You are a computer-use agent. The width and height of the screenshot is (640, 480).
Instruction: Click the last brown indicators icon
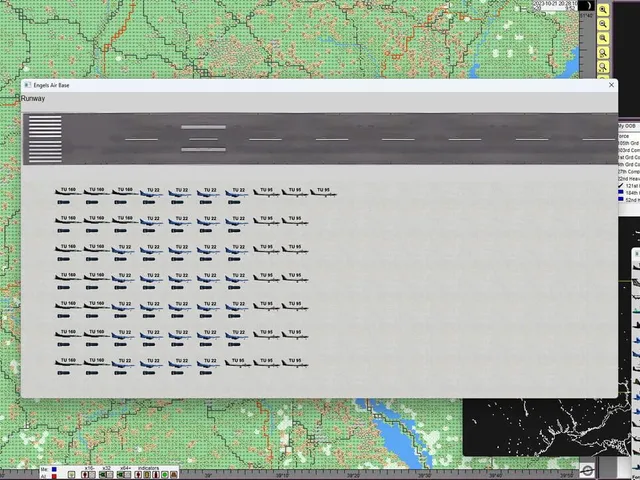(174, 475)
